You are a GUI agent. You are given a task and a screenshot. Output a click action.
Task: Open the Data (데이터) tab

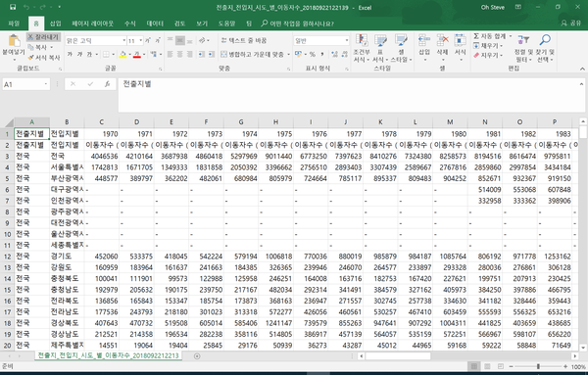point(155,23)
